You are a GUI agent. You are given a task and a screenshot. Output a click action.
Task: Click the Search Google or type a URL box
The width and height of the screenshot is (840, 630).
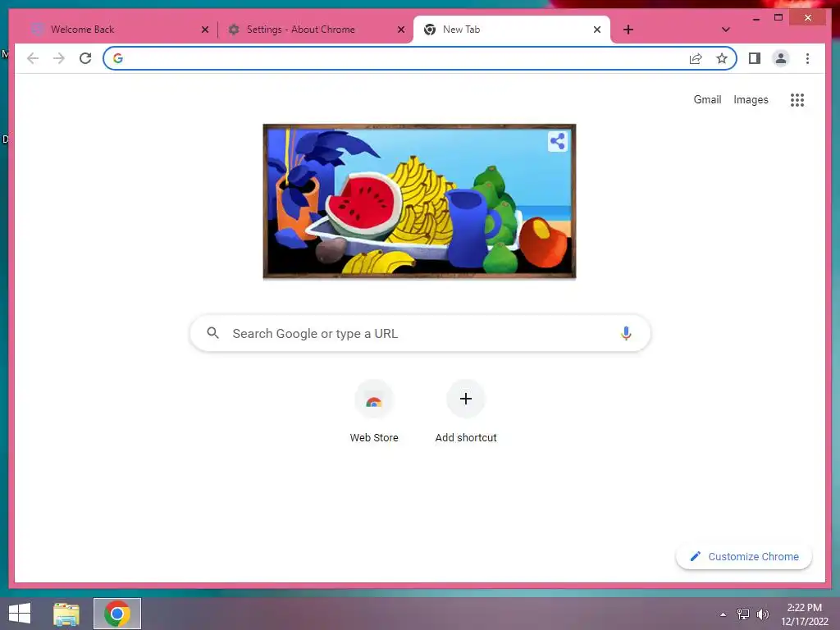tap(420, 333)
